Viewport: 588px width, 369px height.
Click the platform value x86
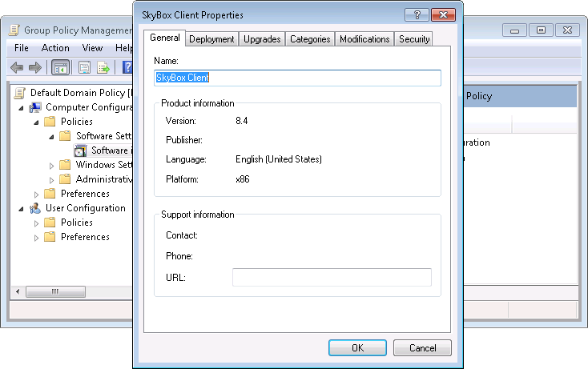(242, 179)
